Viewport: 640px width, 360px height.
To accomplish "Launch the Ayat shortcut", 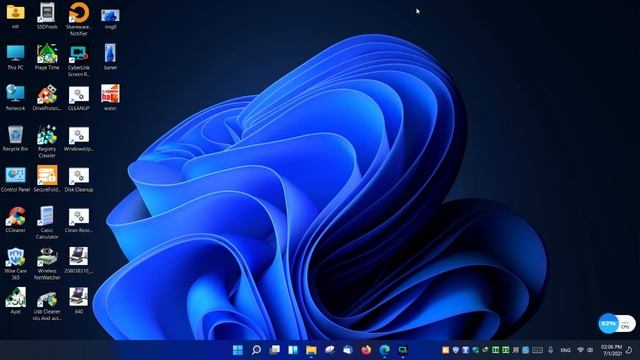I will pyautogui.click(x=16, y=300).
